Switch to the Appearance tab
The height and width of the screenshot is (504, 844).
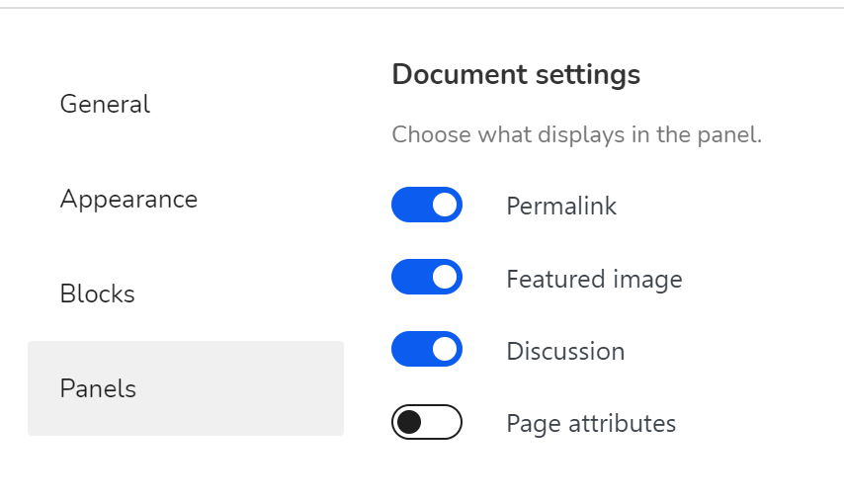[x=128, y=199]
